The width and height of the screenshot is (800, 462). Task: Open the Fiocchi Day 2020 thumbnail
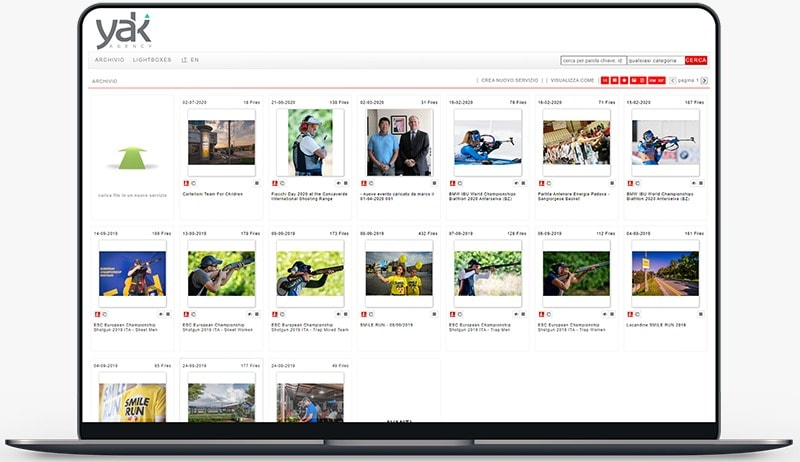point(310,142)
